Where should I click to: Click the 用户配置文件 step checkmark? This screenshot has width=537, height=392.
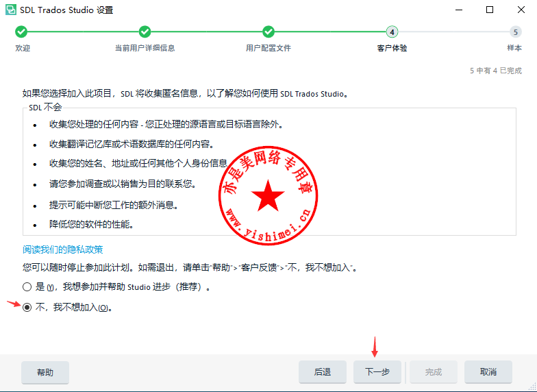coord(268,32)
